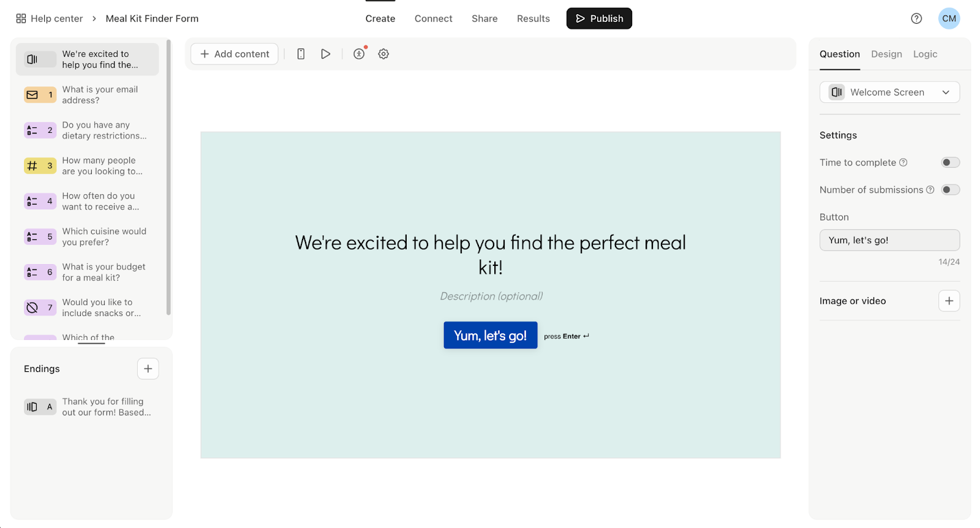This screenshot has width=980, height=528.
Task: Click the help question mark icon
Action: pos(916,18)
